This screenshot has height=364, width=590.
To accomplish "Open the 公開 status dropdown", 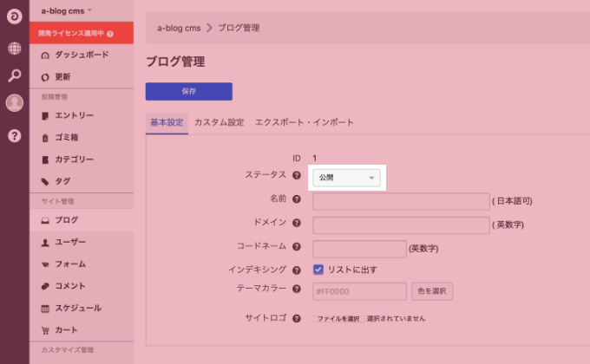I will (346, 178).
